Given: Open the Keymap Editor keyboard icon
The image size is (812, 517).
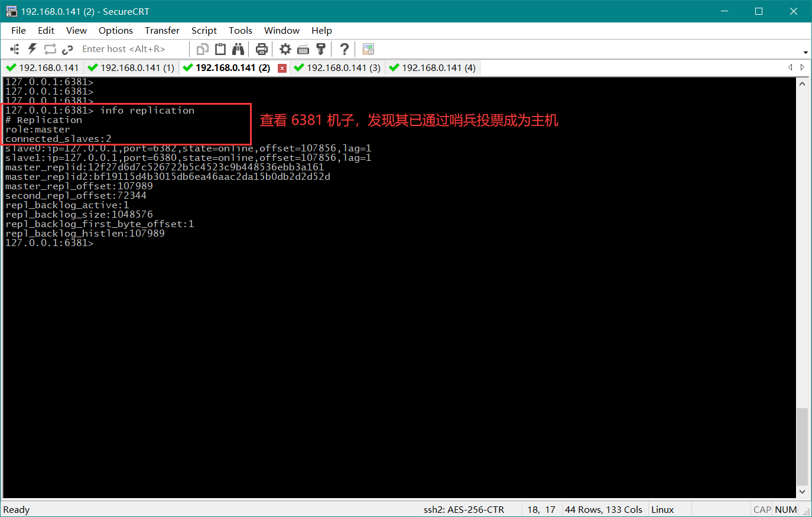Looking at the screenshot, I should (x=303, y=49).
